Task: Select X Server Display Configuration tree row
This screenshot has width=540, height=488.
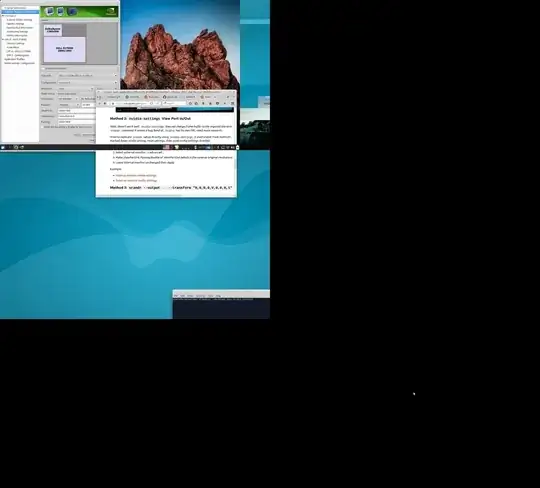Action: pyautogui.click(x=20, y=12)
